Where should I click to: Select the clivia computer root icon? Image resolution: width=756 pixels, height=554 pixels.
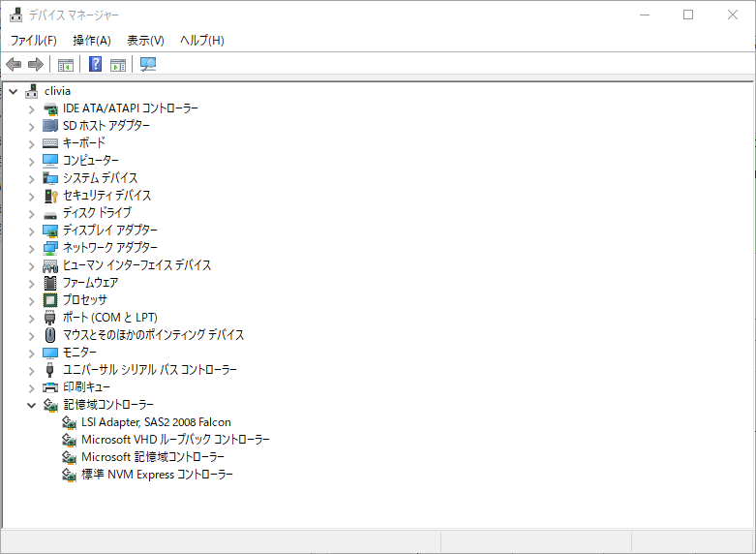click(x=32, y=91)
